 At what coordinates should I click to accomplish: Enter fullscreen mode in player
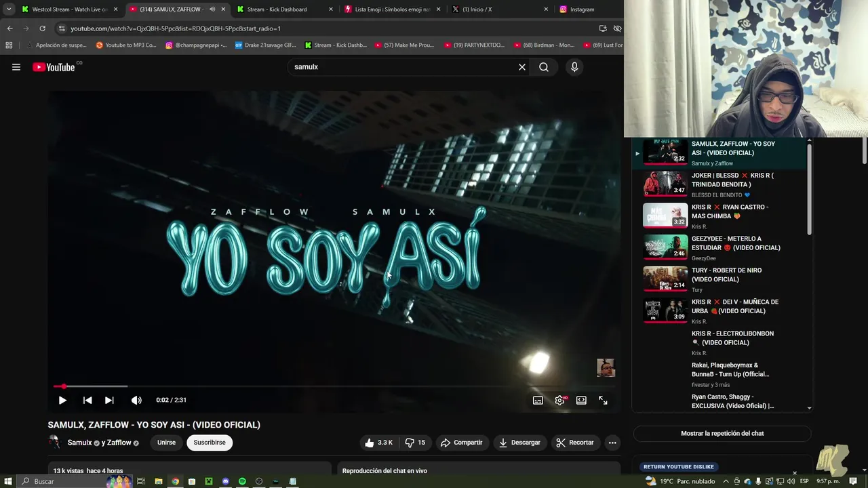tap(603, 401)
